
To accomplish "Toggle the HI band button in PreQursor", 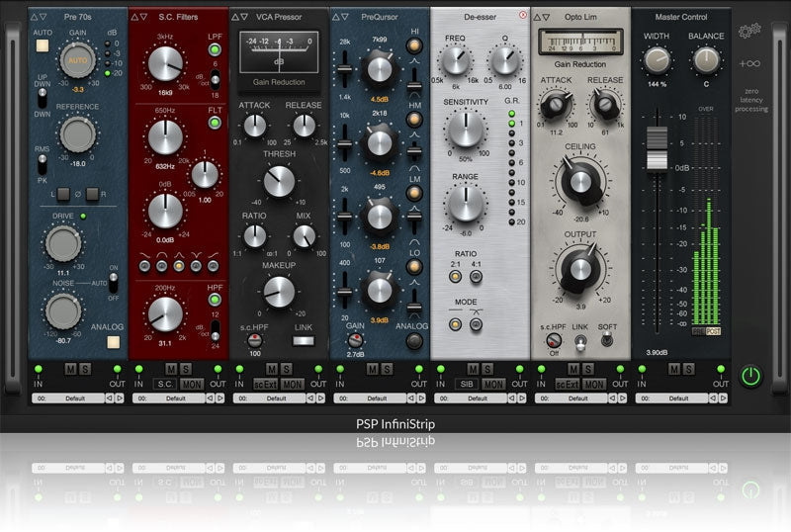I will 414,45.
